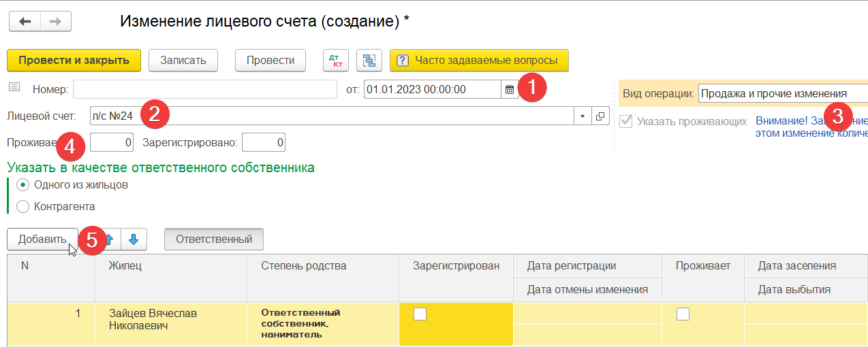
Task: Click the Лицевой счет field л/с №24
Action: point(332,116)
